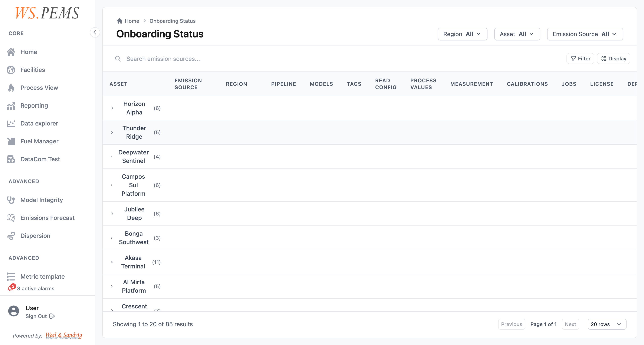Open the Emission Source All dropdown
This screenshot has width=644, height=345.
585,34
